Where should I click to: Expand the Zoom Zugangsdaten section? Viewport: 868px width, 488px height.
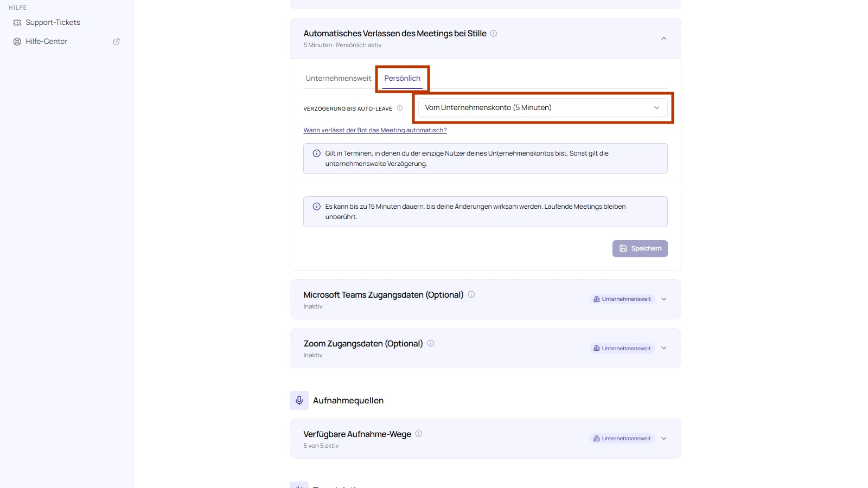coord(663,348)
